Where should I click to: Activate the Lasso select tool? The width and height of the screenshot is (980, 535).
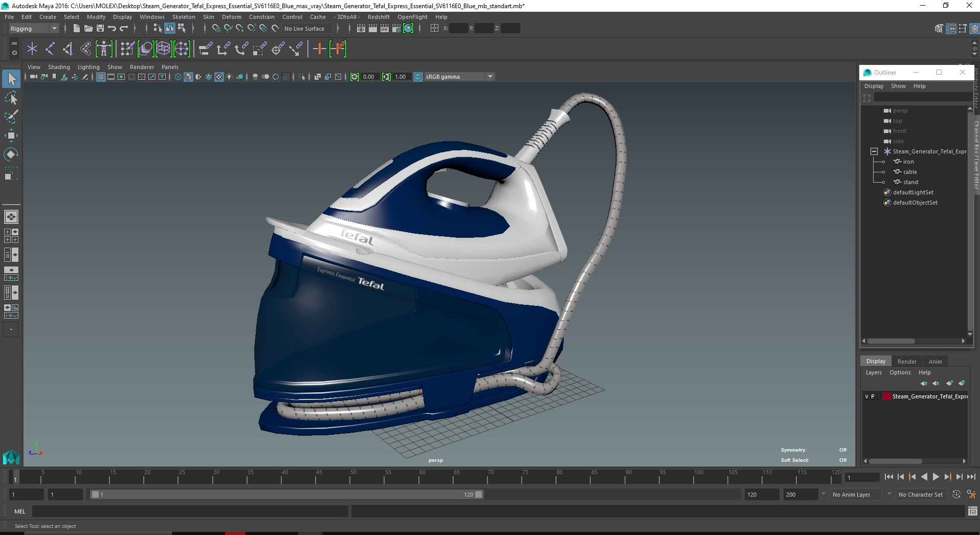[x=11, y=97]
